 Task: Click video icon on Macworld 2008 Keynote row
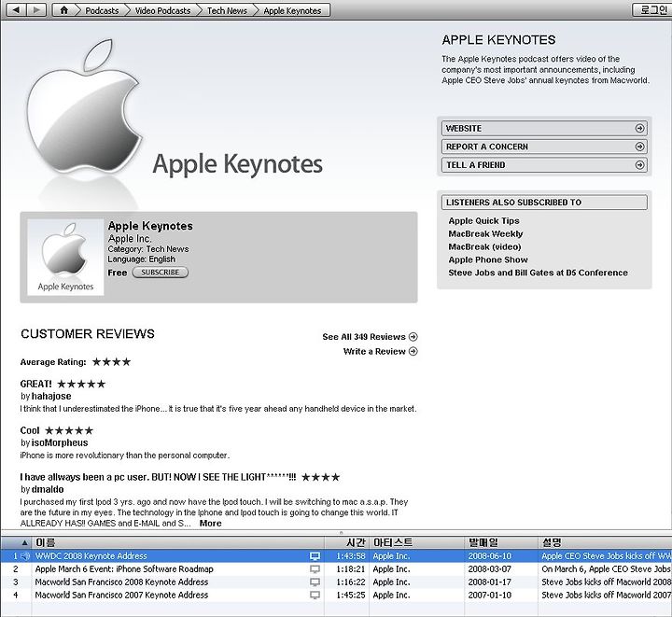click(315, 582)
